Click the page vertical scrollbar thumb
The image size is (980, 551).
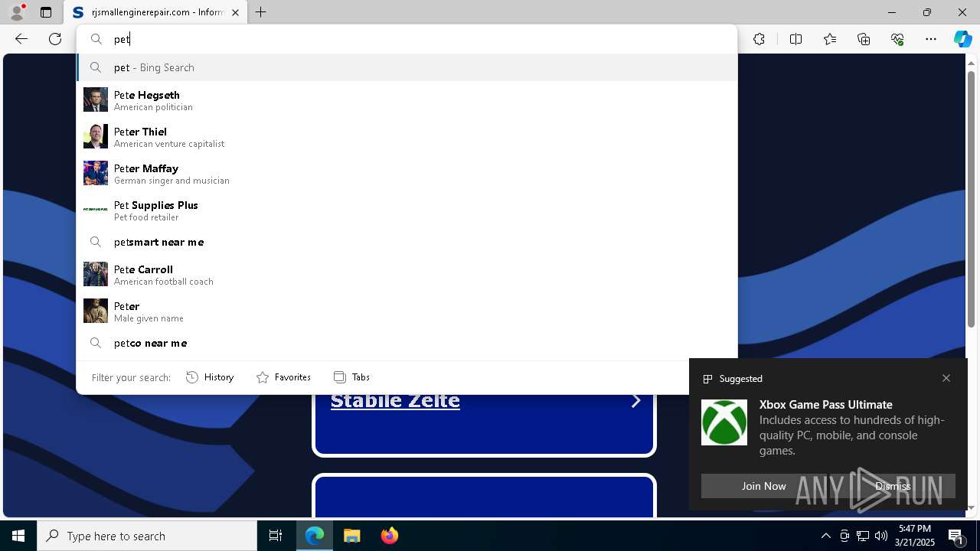971,199
